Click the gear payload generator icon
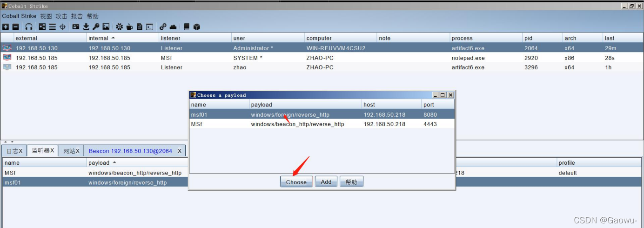The height and width of the screenshot is (228, 644). (x=119, y=27)
